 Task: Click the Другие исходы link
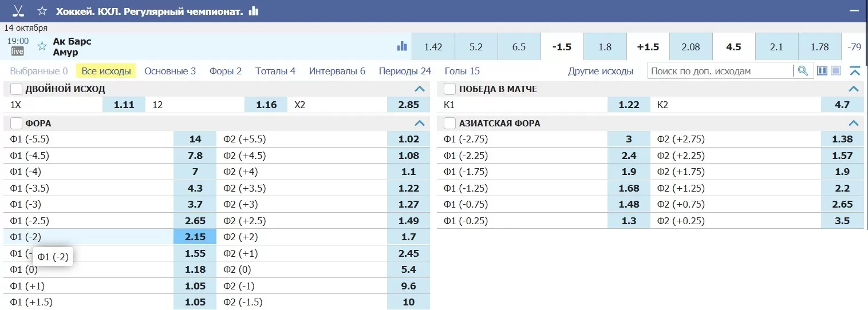coord(601,71)
